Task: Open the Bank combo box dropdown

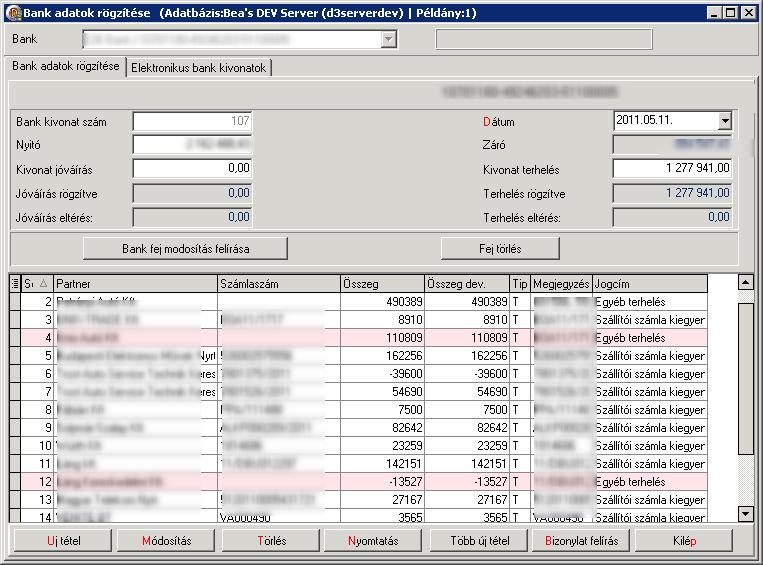Action: tap(388, 39)
